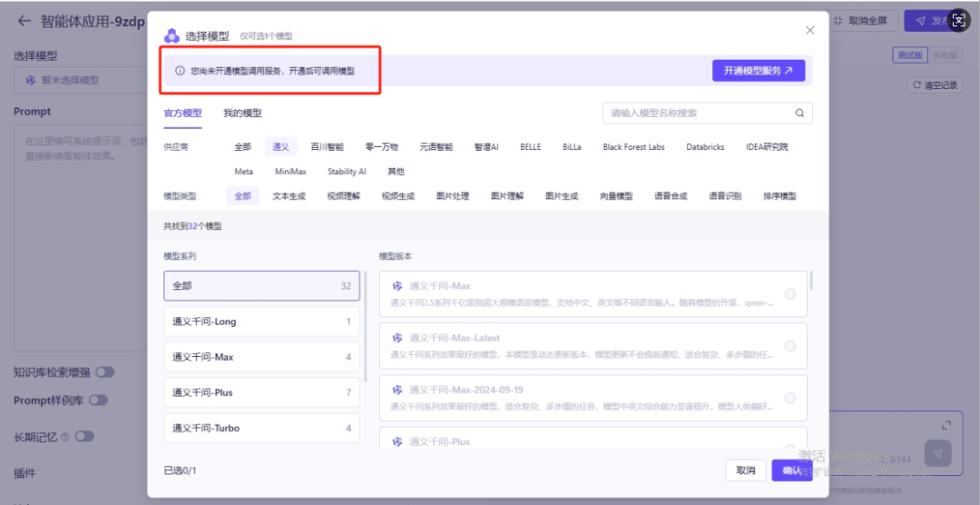
Task: Select the 通义千问-Max radio button
Action: pos(790,294)
